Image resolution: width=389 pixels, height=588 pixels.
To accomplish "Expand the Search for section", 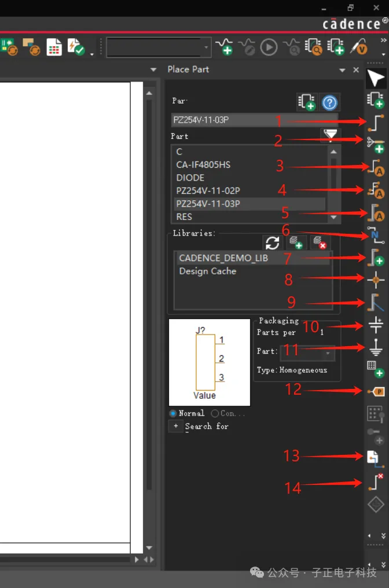I will point(175,426).
